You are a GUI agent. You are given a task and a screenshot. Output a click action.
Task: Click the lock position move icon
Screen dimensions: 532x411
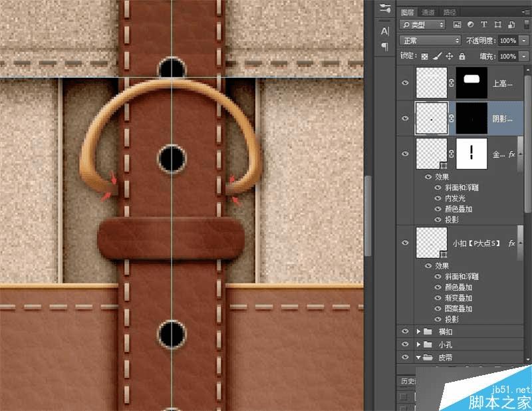(x=450, y=57)
